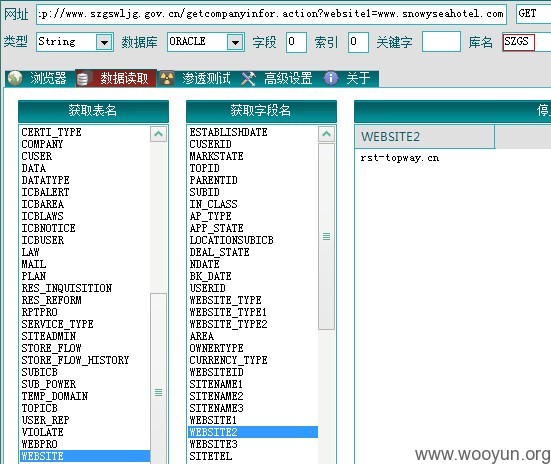Select field LOCATIONSUBICB
The width and height of the screenshot is (551, 464).
pos(231,240)
